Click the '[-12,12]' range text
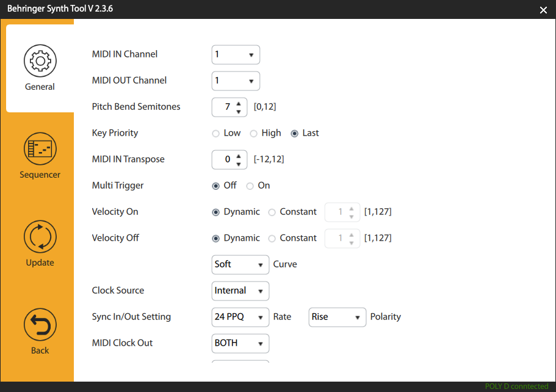This screenshot has height=392, width=556. 269,159
